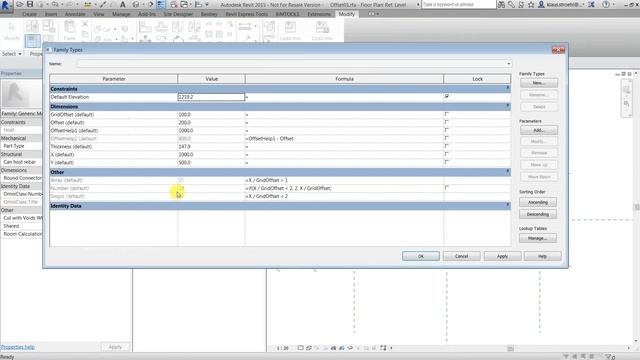Collapse the Identity Data group
The image size is (640, 360).
coord(508,205)
